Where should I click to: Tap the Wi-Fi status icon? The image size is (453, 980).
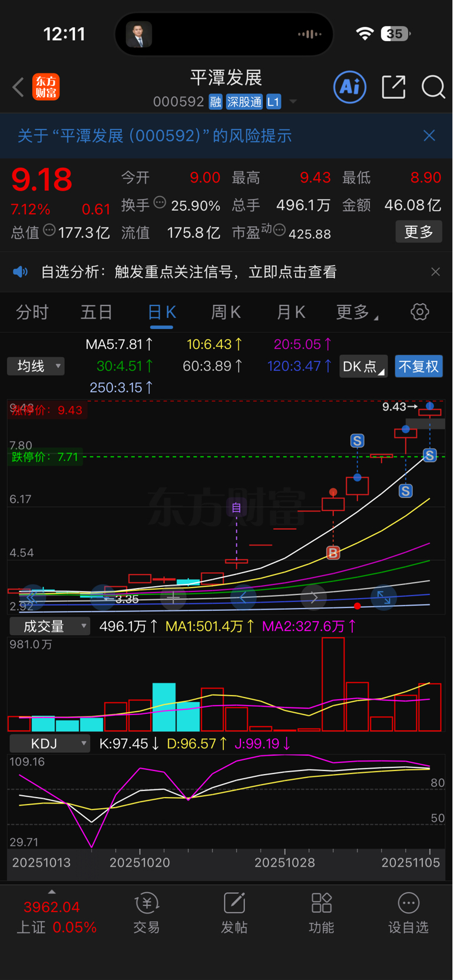click(x=365, y=34)
